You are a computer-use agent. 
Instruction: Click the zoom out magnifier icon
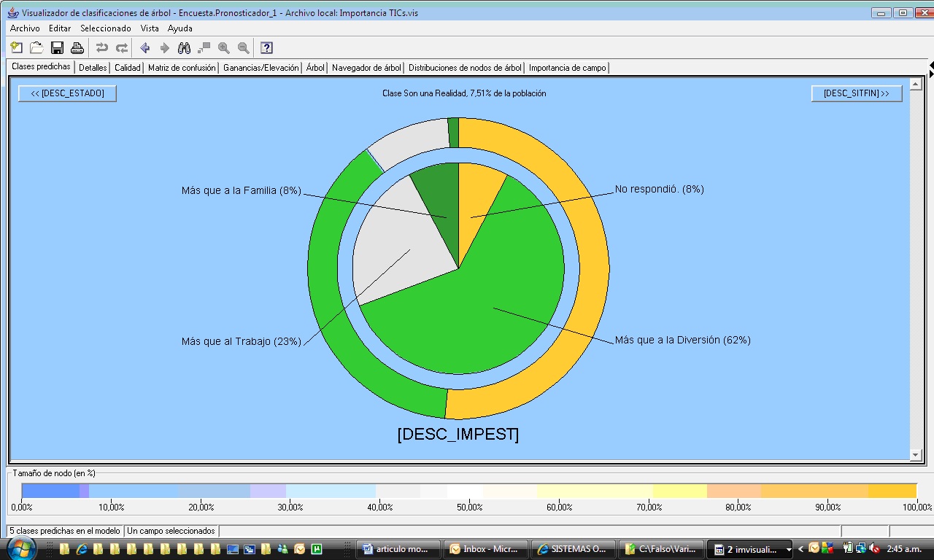coord(243,48)
